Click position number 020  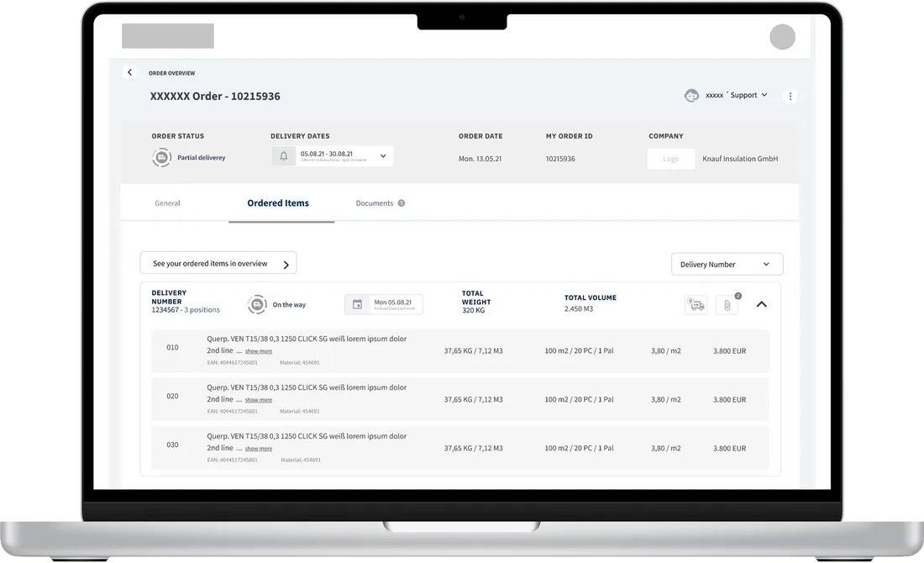172,396
